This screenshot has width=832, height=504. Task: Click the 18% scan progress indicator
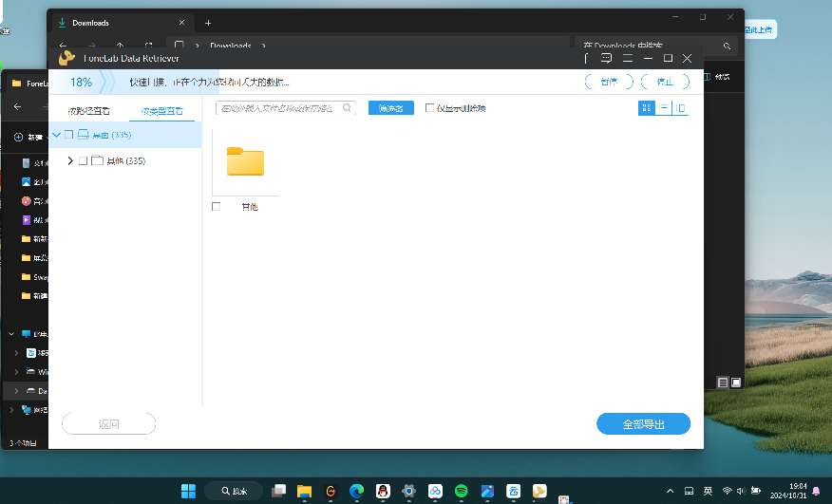point(81,83)
